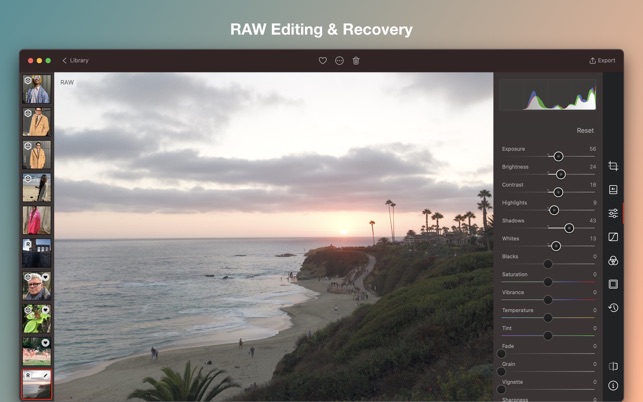The width and height of the screenshot is (643, 402).
Task: Open the edit history clock icon
Action: pyautogui.click(x=613, y=308)
